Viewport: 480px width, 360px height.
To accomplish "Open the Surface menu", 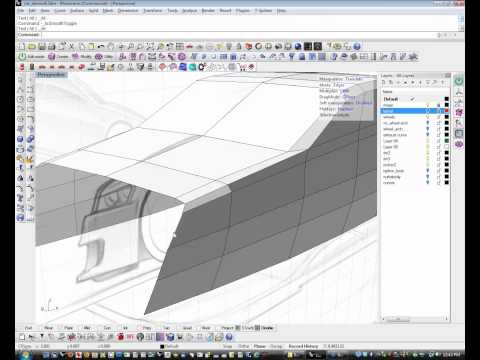I will (x=77, y=11).
